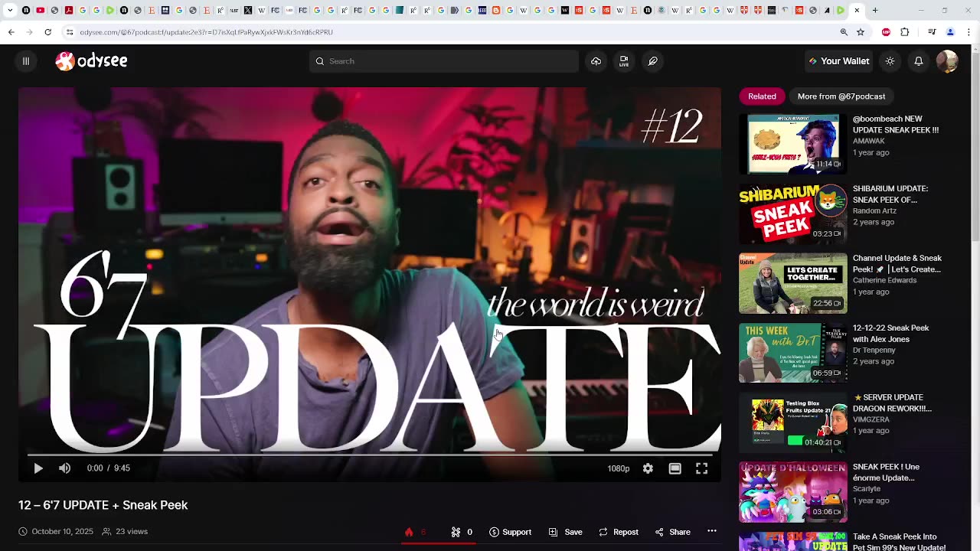
Task: Open browser extensions puzzle icon
Action: [x=905, y=32]
